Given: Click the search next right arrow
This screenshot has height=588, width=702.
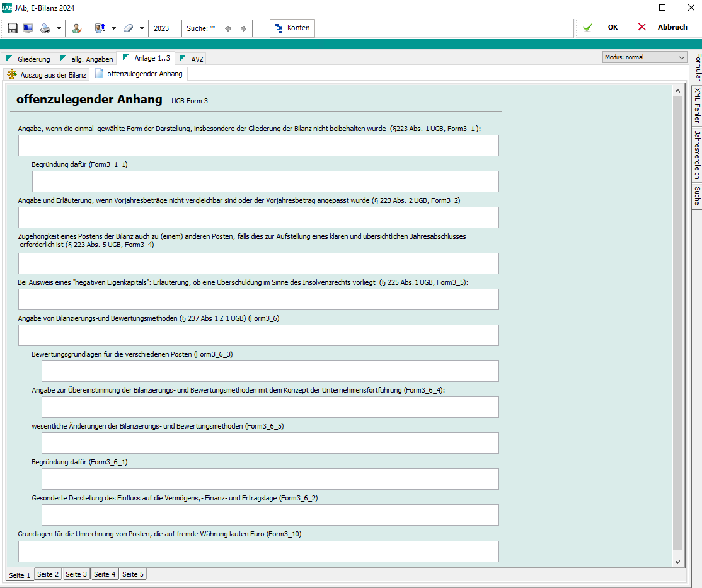Looking at the screenshot, I should [243, 28].
